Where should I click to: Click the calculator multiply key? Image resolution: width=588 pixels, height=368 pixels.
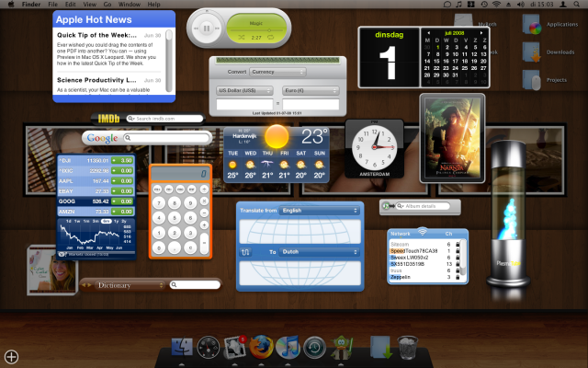(x=204, y=201)
